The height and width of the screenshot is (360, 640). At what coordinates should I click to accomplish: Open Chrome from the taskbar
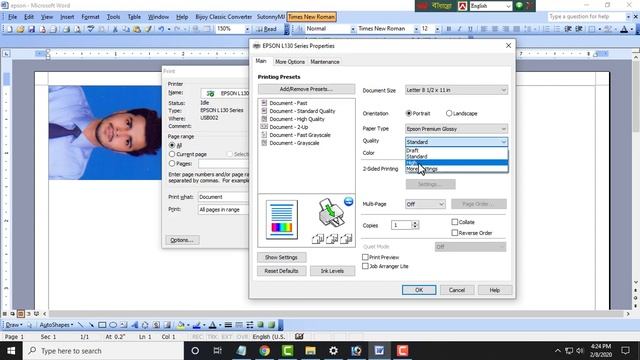point(264,351)
